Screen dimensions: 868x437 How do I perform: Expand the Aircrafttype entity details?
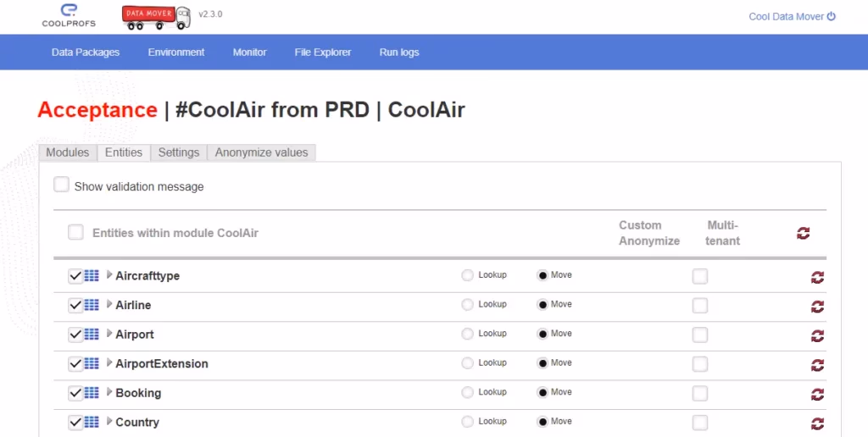pyautogui.click(x=108, y=275)
